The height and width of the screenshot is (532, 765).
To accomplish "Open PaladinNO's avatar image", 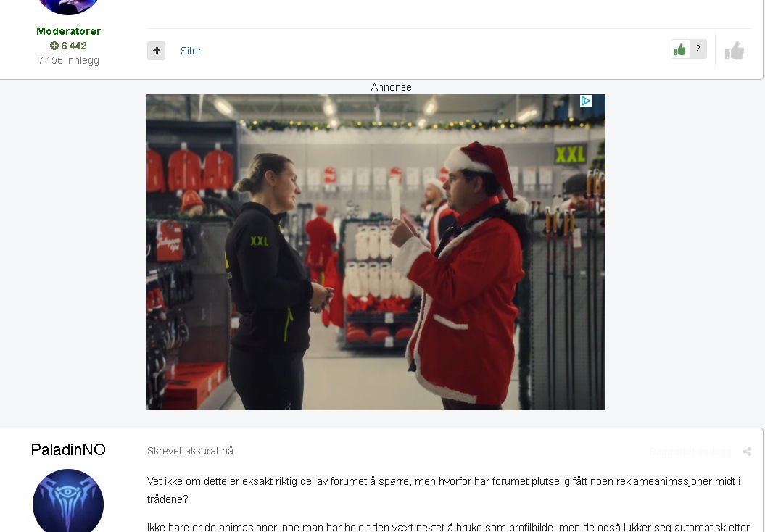I will 68,500.
